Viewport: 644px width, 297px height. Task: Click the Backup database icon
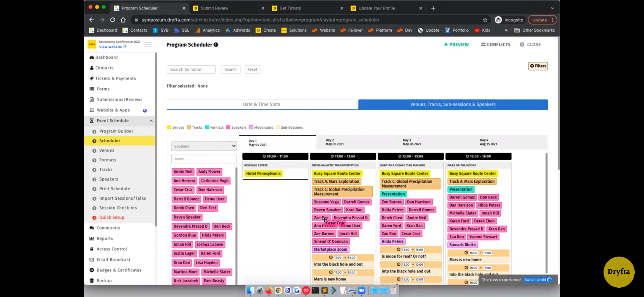pos(92,280)
